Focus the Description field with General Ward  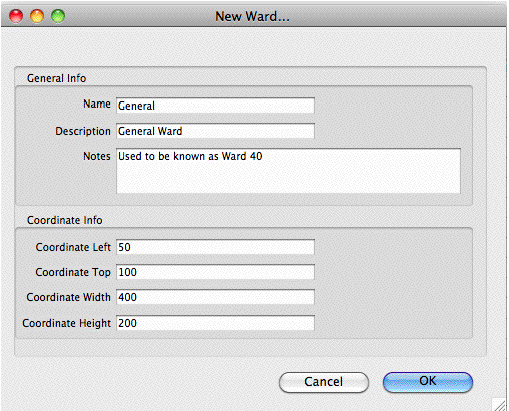(215, 131)
